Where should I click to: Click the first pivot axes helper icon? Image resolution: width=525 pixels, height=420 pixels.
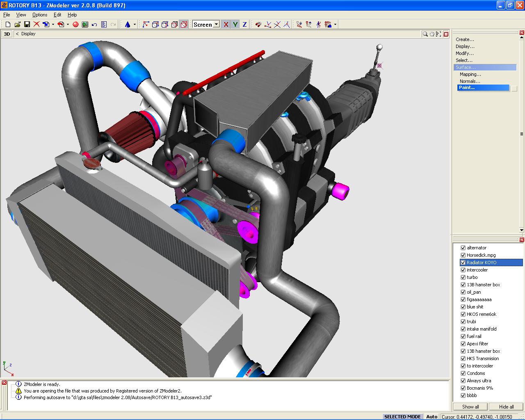[268, 25]
